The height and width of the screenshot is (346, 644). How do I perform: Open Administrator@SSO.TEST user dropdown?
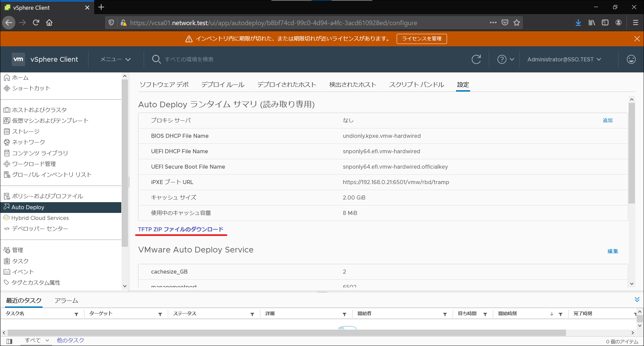tap(564, 59)
